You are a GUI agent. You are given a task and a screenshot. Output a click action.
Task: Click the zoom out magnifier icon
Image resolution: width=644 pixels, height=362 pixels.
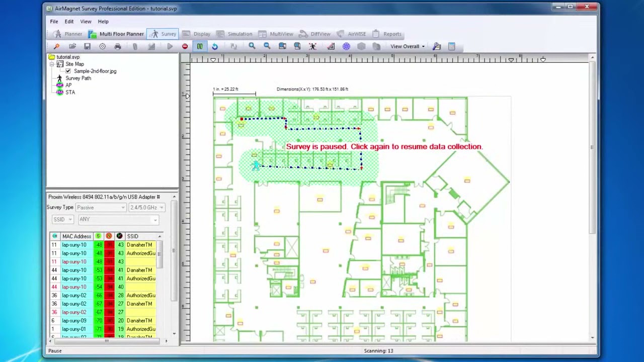(267, 46)
